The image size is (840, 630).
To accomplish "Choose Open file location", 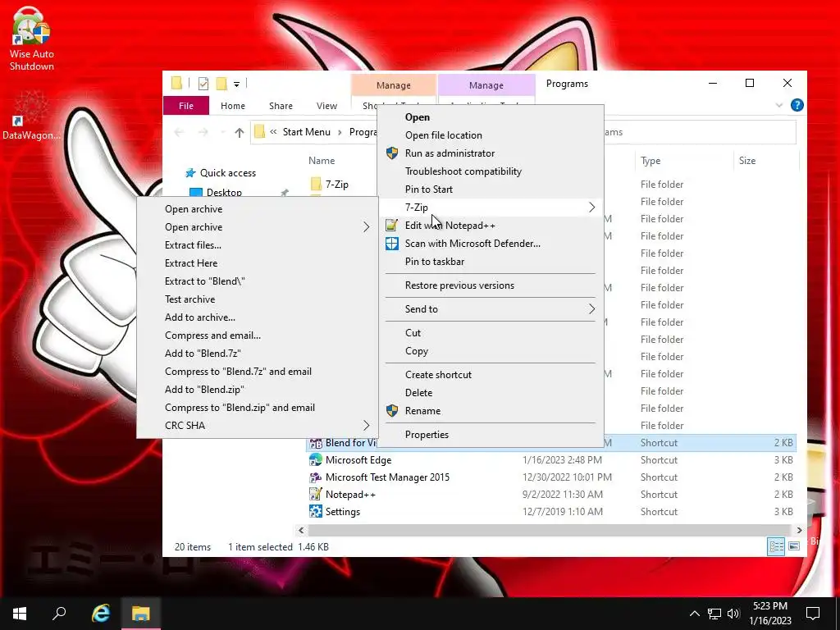I will (491, 135).
